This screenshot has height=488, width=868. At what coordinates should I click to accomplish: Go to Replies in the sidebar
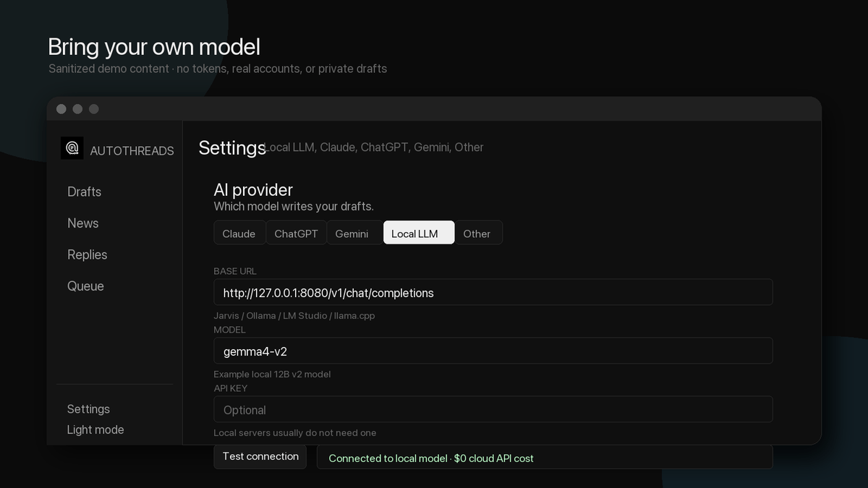coord(87,254)
